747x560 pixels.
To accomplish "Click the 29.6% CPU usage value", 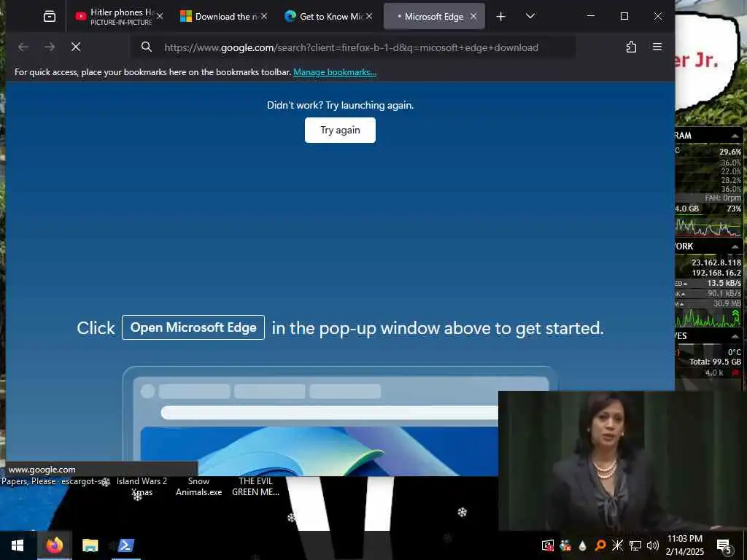I will click(x=730, y=152).
